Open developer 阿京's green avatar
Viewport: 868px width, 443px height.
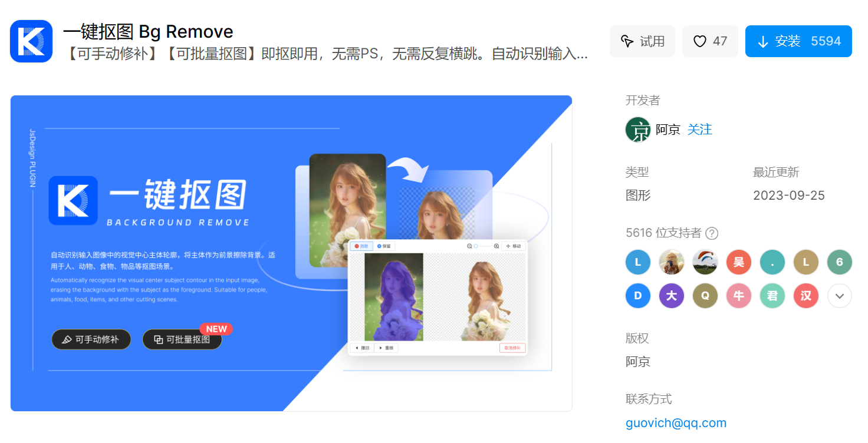point(637,130)
